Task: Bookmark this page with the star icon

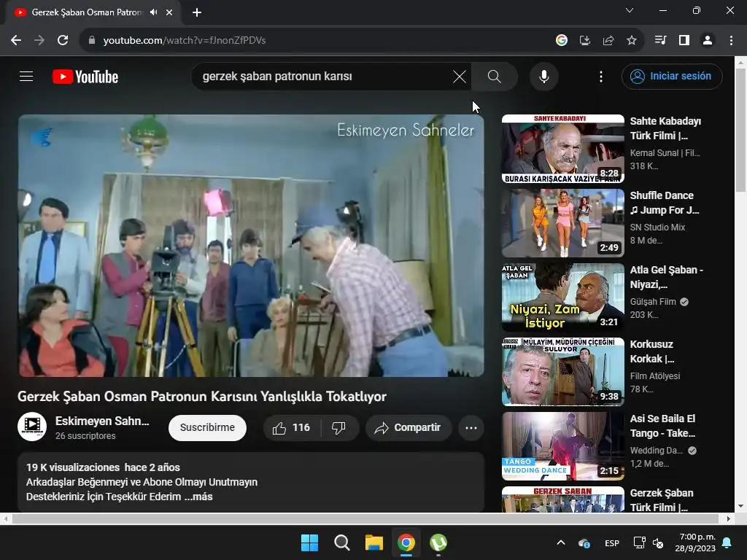Action: tap(632, 40)
